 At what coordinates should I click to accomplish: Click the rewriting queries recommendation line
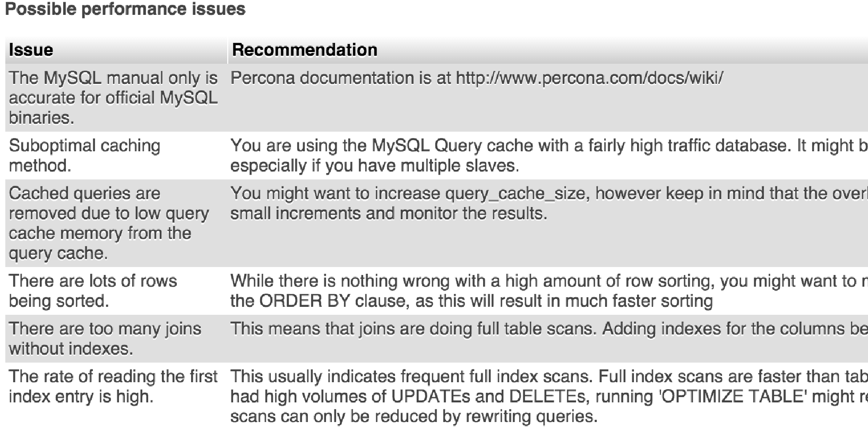(414, 417)
